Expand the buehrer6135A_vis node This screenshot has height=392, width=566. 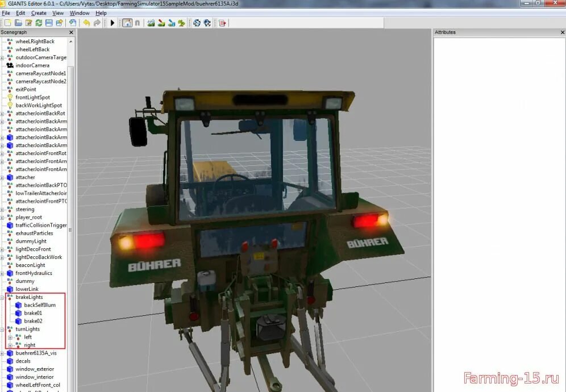point(2,353)
